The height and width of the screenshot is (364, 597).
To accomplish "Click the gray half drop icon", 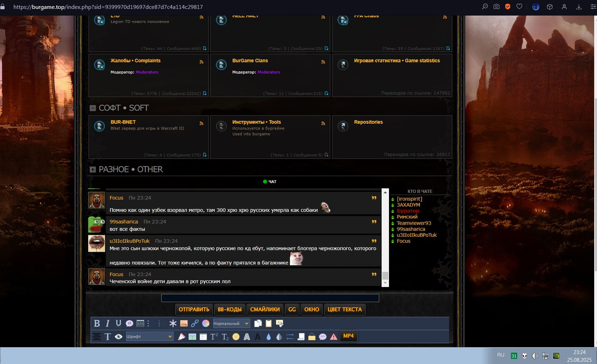I will pos(279,337).
